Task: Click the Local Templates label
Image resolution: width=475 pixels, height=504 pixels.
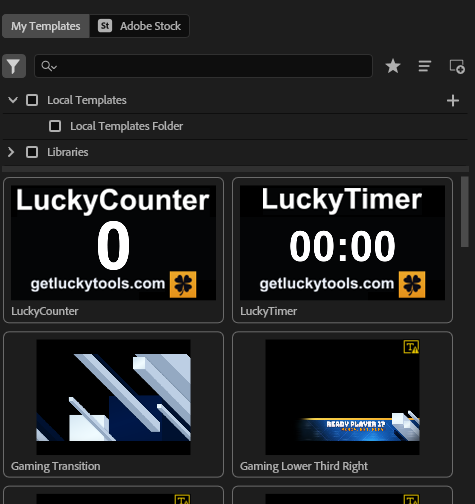Action: point(87,100)
